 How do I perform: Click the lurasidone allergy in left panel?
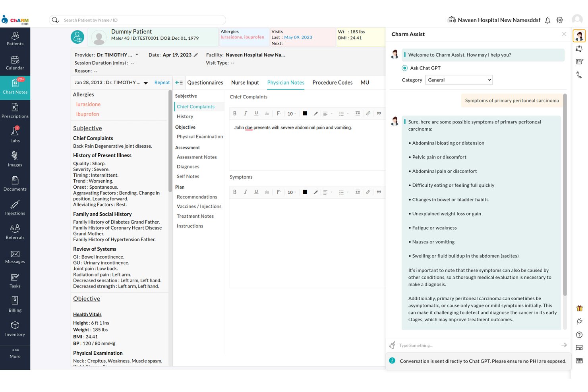click(88, 104)
